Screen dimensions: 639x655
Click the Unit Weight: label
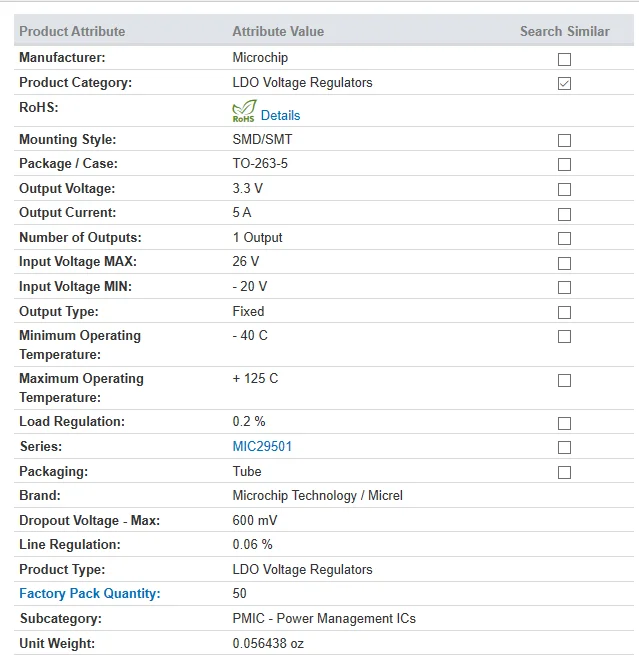[x=57, y=644]
